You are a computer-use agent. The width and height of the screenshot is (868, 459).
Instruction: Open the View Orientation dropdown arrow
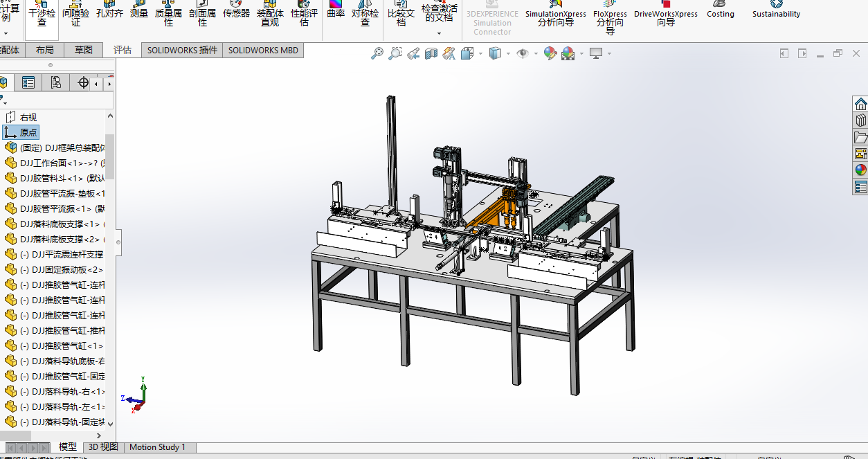coord(481,53)
